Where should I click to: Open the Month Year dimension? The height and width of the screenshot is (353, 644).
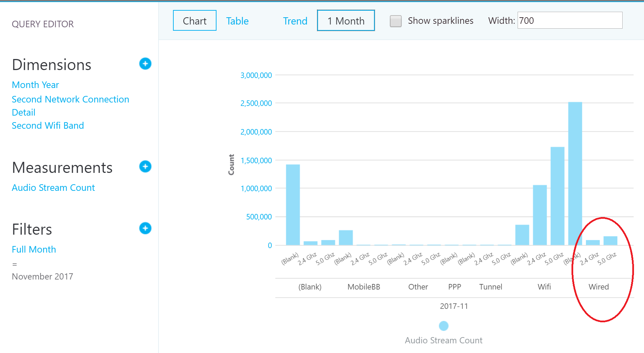point(35,85)
